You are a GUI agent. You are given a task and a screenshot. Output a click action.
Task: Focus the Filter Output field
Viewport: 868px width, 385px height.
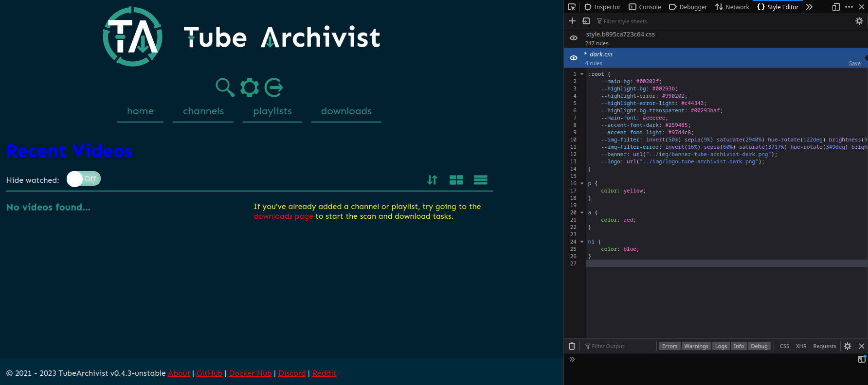tap(619, 346)
